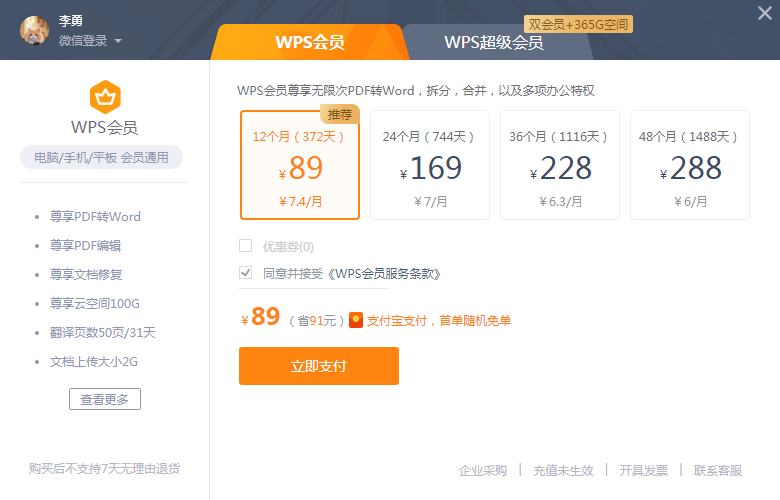The image size is (780, 500).
Task: Click the 立即支付 button
Action: 319,366
